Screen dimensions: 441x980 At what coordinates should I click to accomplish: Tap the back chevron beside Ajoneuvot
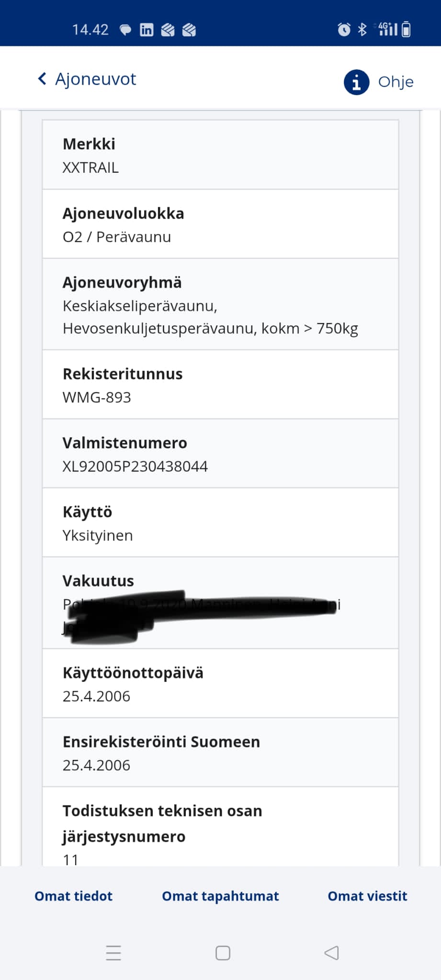[x=41, y=78]
